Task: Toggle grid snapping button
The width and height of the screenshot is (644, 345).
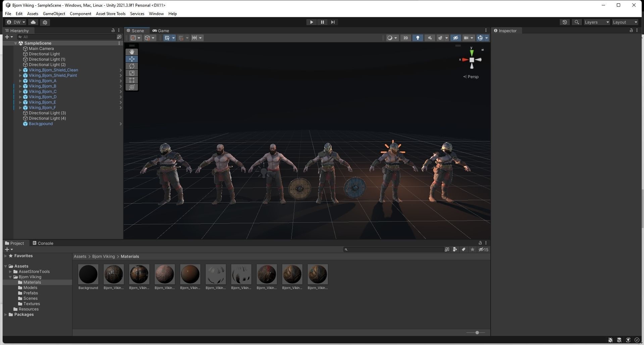Action: point(181,38)
